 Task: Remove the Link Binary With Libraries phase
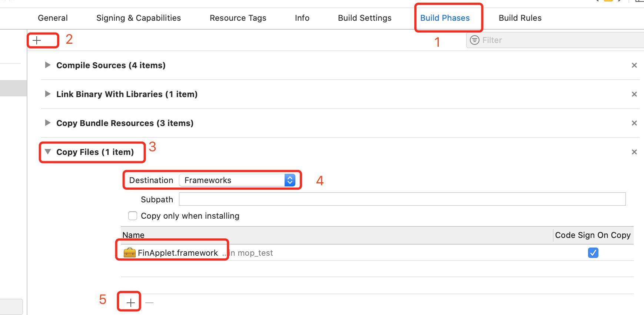(x=634, y=94)
